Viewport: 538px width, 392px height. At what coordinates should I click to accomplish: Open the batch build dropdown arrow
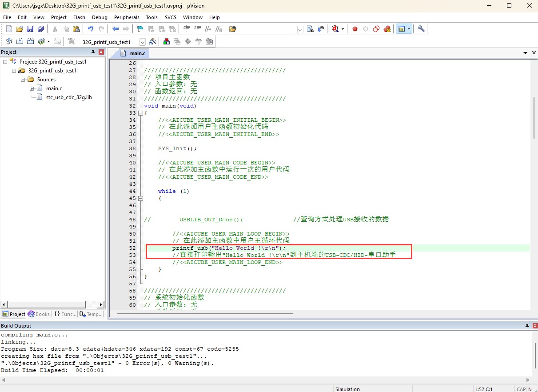(48, 41)
